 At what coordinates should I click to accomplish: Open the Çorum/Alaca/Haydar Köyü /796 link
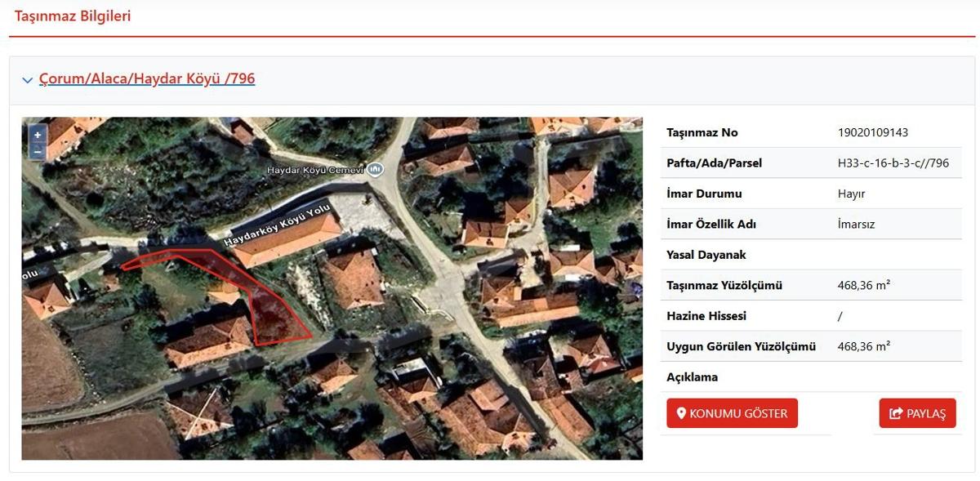point(147,79)
